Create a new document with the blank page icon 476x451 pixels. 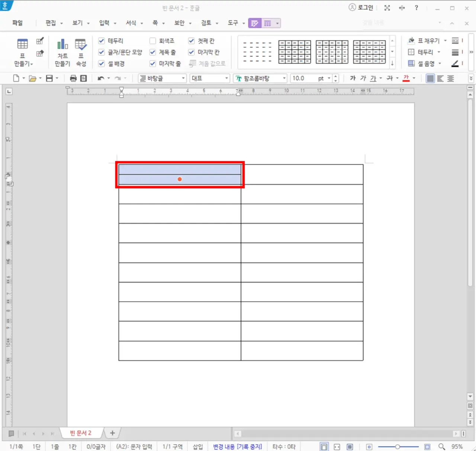tap(16, 78)
